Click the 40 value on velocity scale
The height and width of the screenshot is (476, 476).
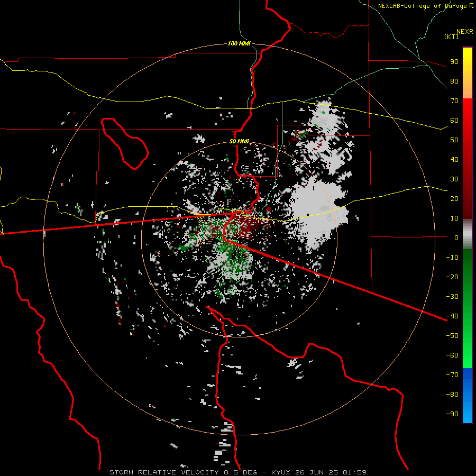click(x=454, y=159)
